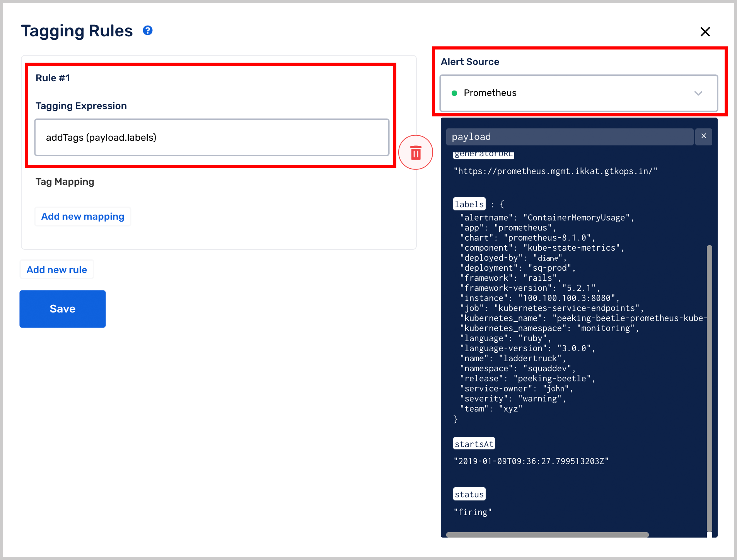The height and width of the screenshot is (560, 737).
Task: Expand dropdown using chevron arrow
Action: 698,93
